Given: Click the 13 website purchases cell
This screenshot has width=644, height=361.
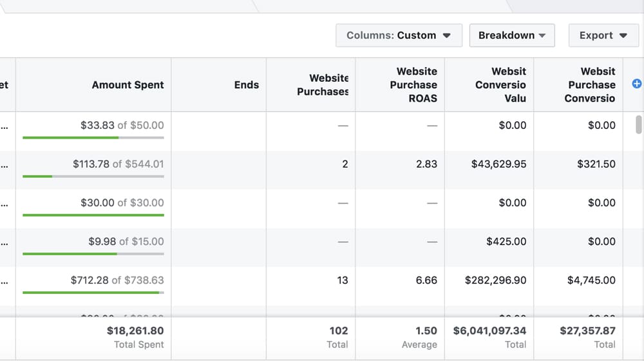Looking at the screenshot, I should point(342,280).
